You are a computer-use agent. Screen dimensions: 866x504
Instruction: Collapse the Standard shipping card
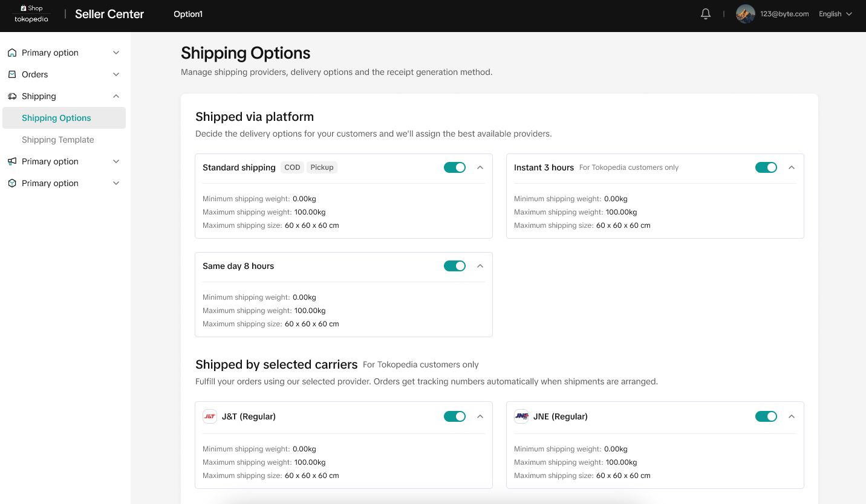tap(480, 167)
